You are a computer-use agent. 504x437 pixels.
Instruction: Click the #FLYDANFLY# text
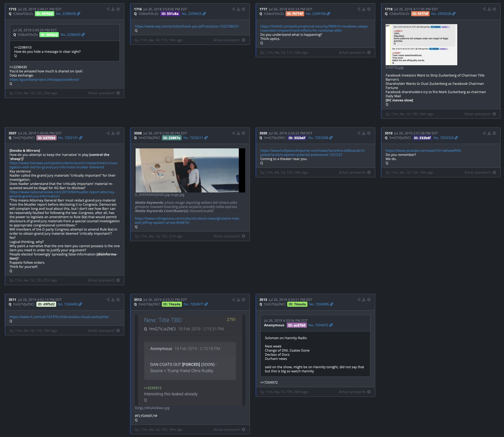(146, 416)
